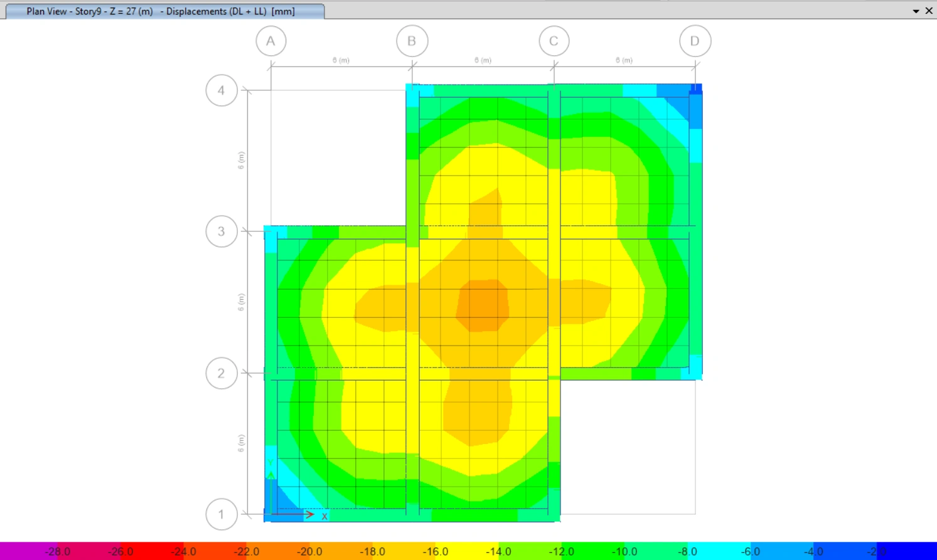The height and width of the screenshot is (560, 937).
Task: Click the -16.0 legend value
Action: pos(436,552)
